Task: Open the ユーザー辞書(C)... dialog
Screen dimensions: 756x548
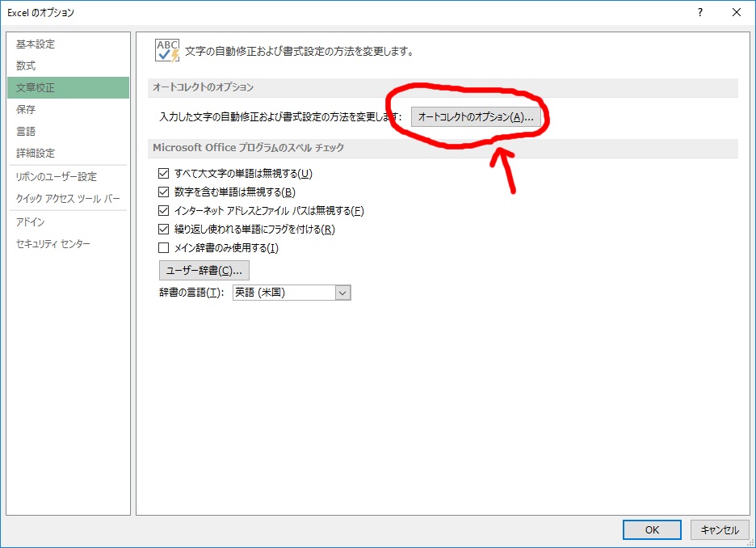Action: click(204, 270)
